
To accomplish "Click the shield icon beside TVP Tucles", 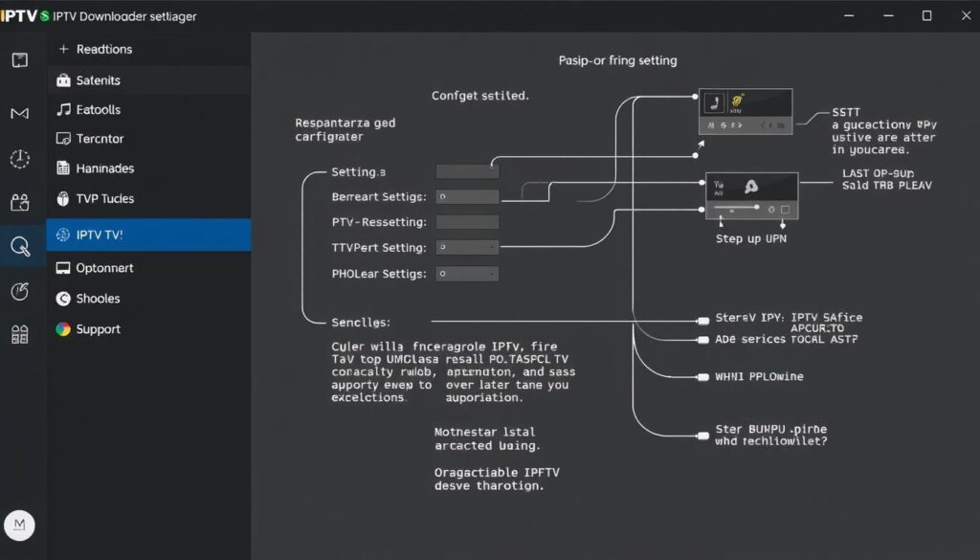I will point(63,198).
